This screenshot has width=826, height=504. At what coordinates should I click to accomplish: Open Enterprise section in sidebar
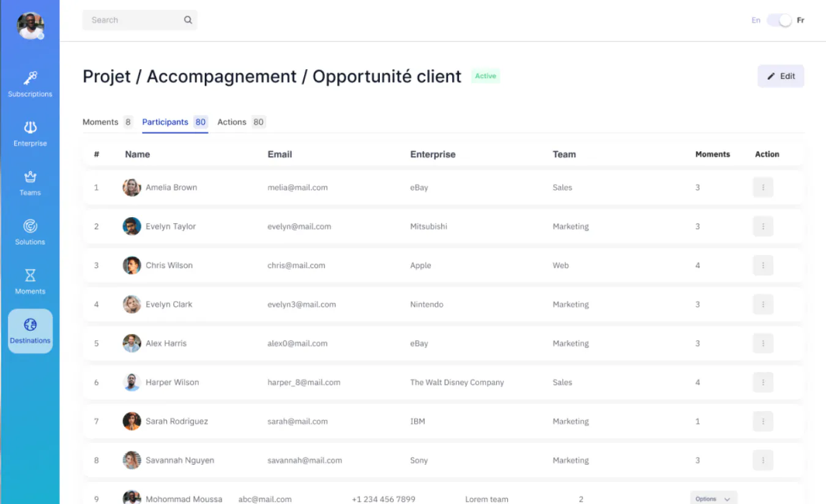pyautogui.click(x=30, y=134)
